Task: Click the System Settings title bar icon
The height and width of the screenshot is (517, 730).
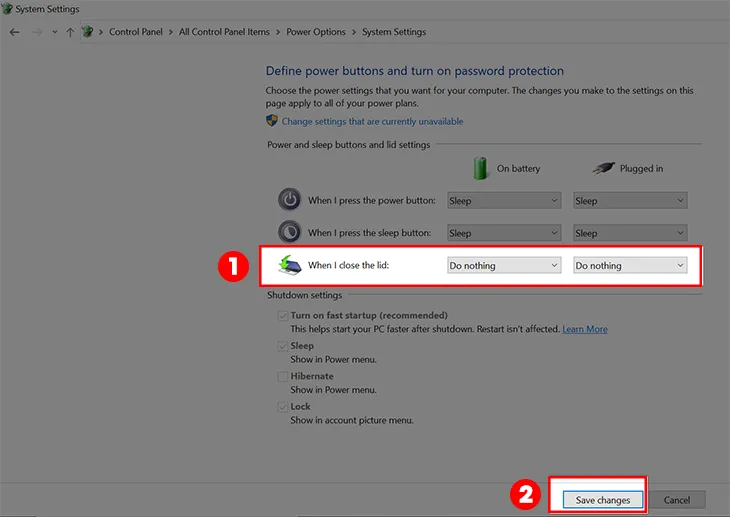Action: click(x=7, y=8)
